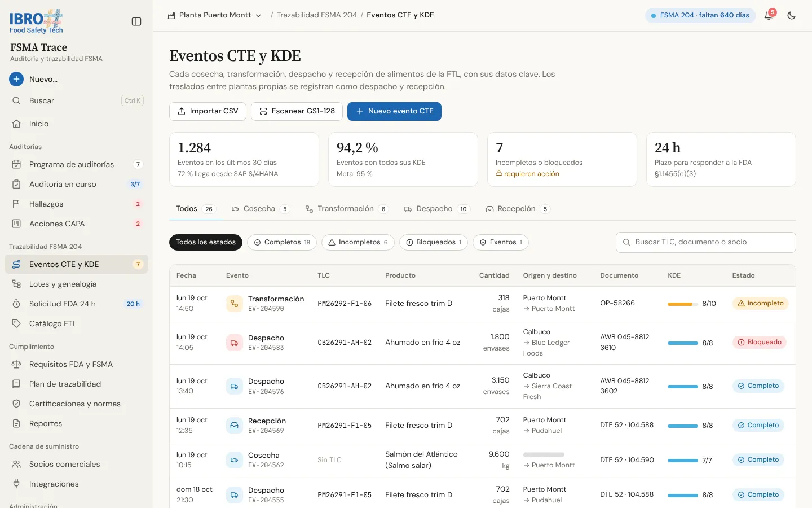Open Buscar search in sidebar
Viewport: 812px width, 508px height.
point(76,100)
